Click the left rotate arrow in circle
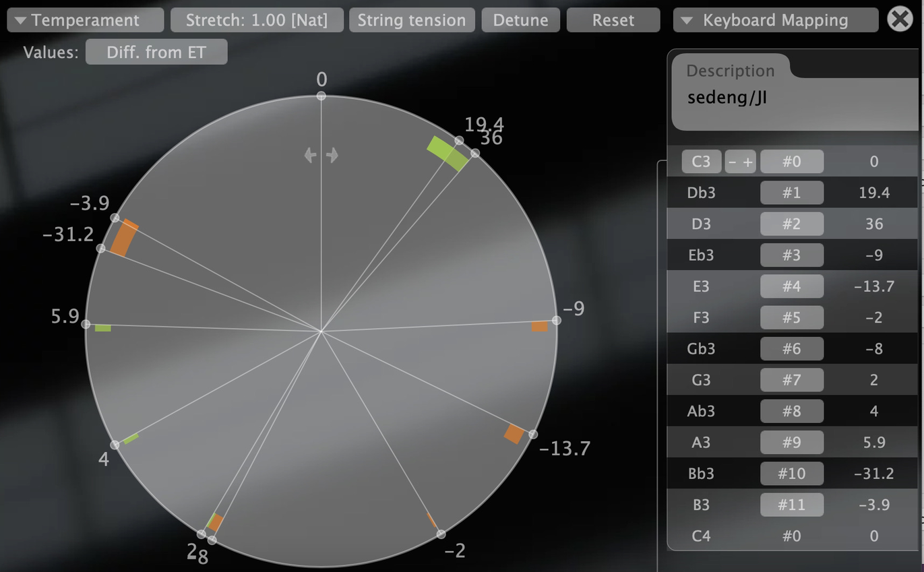Viewport: 924px width, 572px height. (x=310, y=156)
